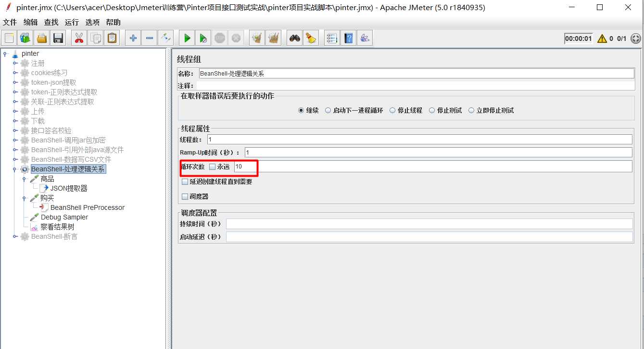Open the 帮助 menu
Image resolution: width=644 pixels, height=349 pixels.
[114, 22]
